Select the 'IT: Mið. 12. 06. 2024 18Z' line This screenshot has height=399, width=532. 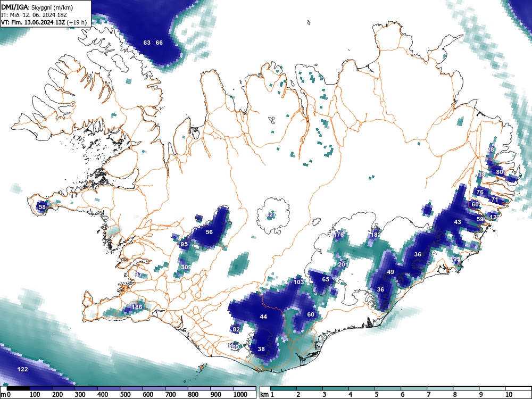[x=34, y=15]
